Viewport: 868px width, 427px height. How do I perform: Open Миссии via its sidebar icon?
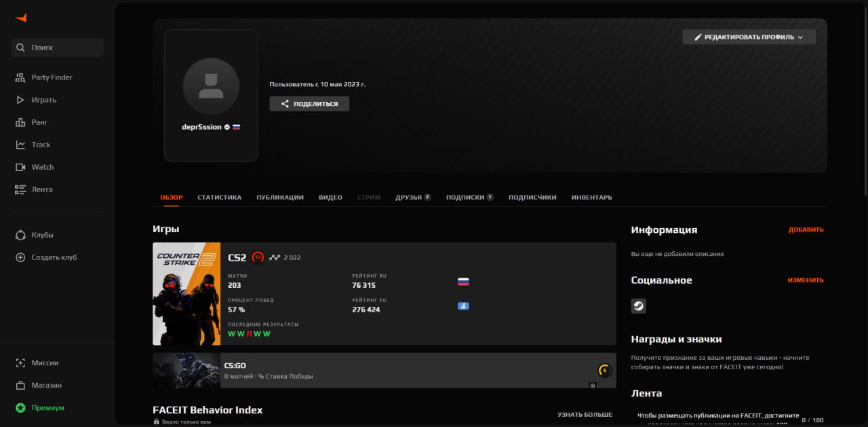(x=19, y=363)
